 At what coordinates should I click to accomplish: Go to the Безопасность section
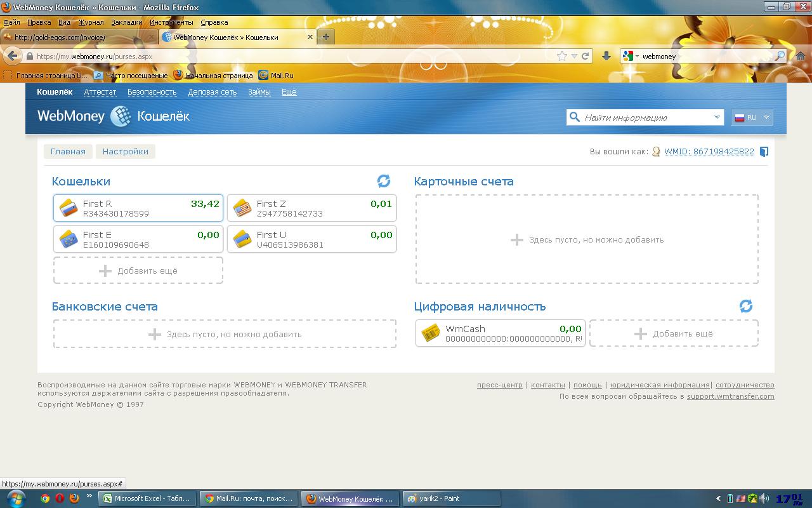coord(152,92)
